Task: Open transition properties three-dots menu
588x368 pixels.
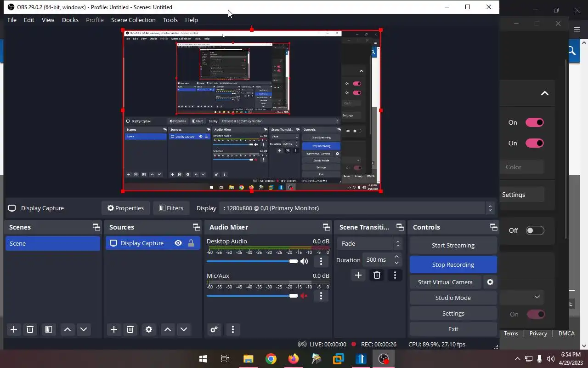Action: coord(395,275)
